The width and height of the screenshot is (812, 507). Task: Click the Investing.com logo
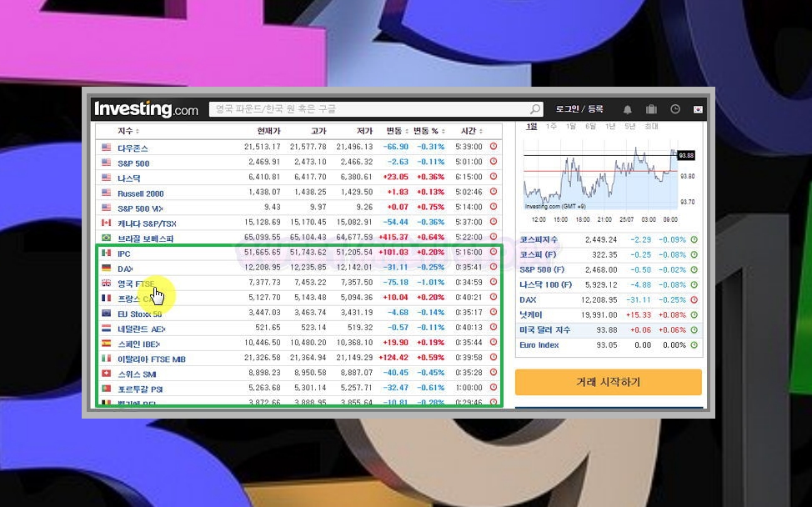pos(146,109)
